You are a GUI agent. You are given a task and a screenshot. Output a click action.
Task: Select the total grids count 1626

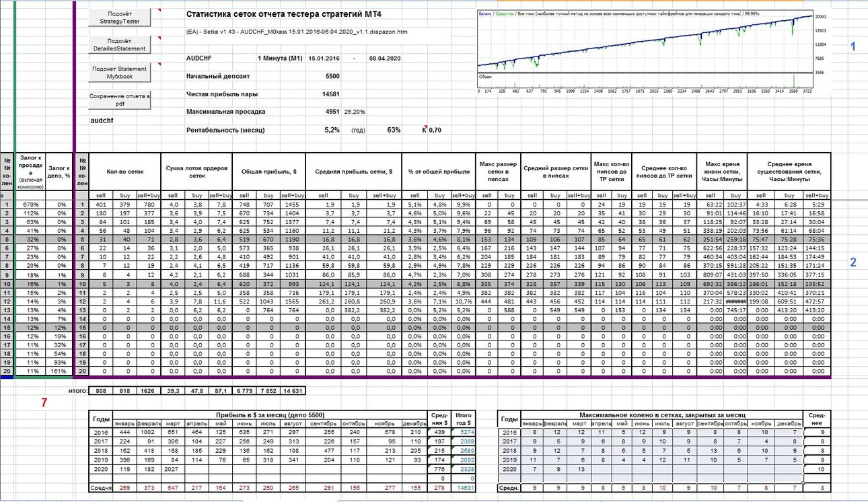point(149,390)
